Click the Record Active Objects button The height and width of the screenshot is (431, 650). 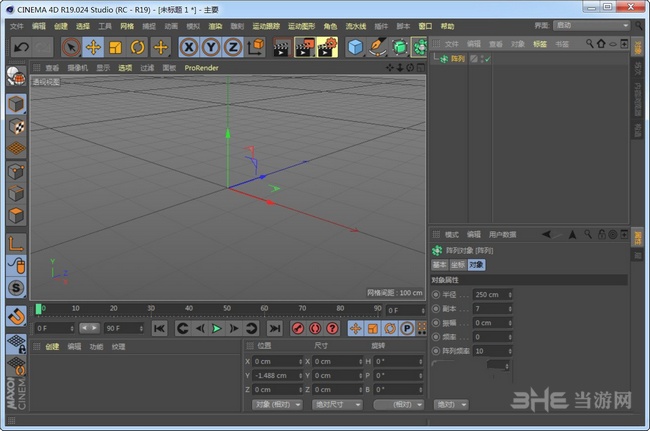coord(298,329)
